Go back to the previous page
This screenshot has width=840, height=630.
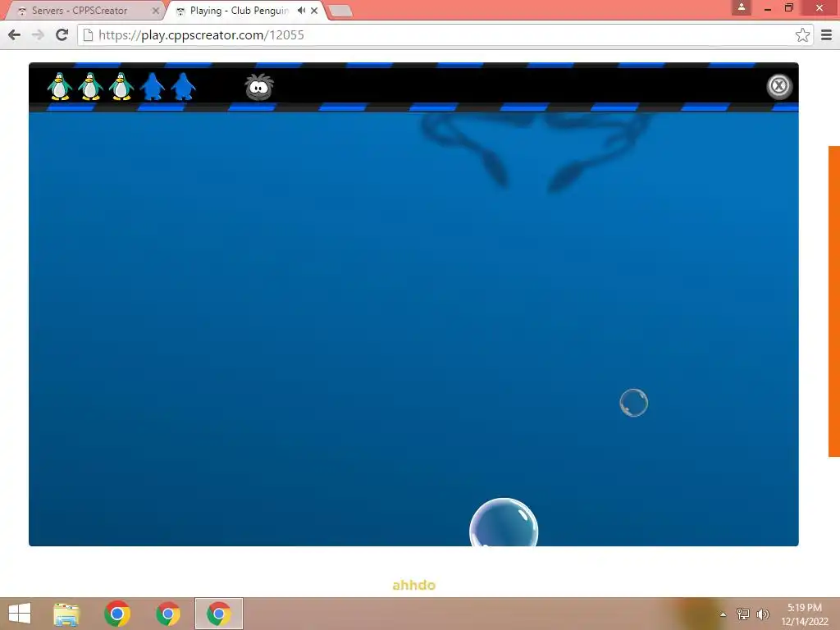point(15,35)
